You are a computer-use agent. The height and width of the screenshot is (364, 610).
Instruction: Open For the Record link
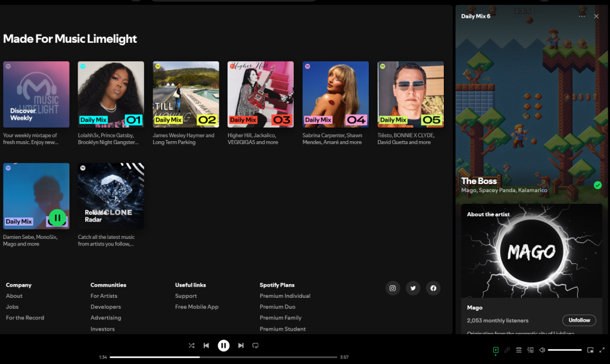pos(25,318)
